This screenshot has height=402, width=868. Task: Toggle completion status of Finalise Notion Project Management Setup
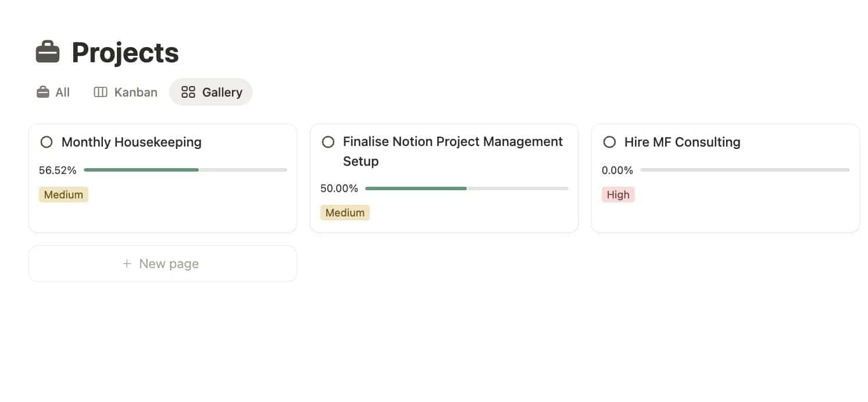[x=328, y=141]
